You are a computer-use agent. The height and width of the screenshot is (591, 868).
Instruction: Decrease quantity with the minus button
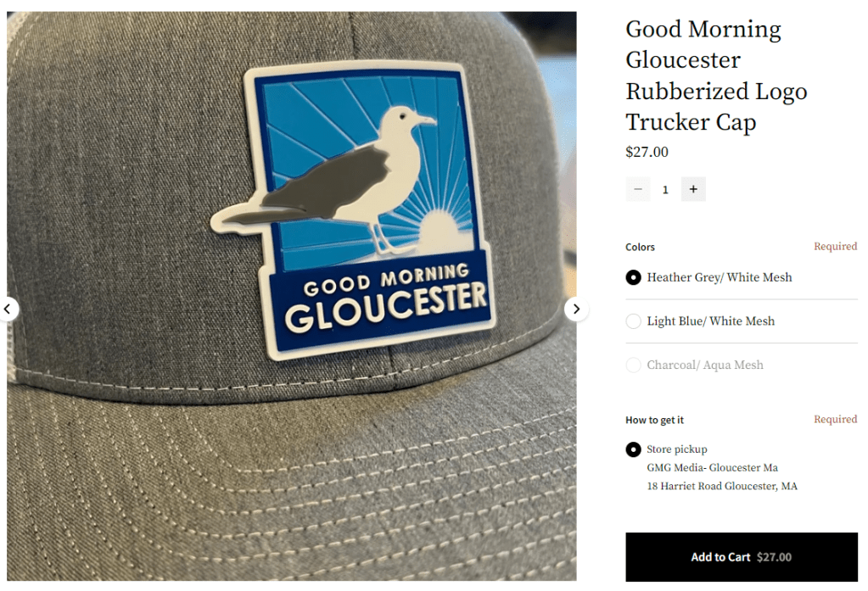[638, 189]
